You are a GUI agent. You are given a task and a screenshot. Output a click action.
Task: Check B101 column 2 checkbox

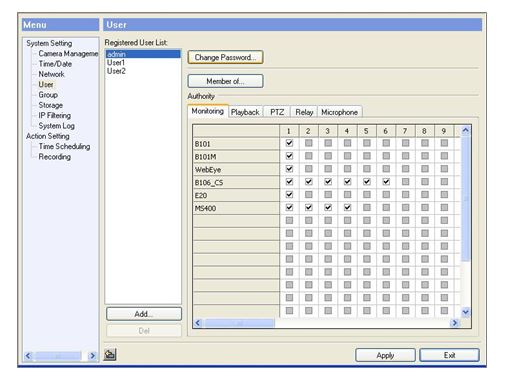click(309, 143)
